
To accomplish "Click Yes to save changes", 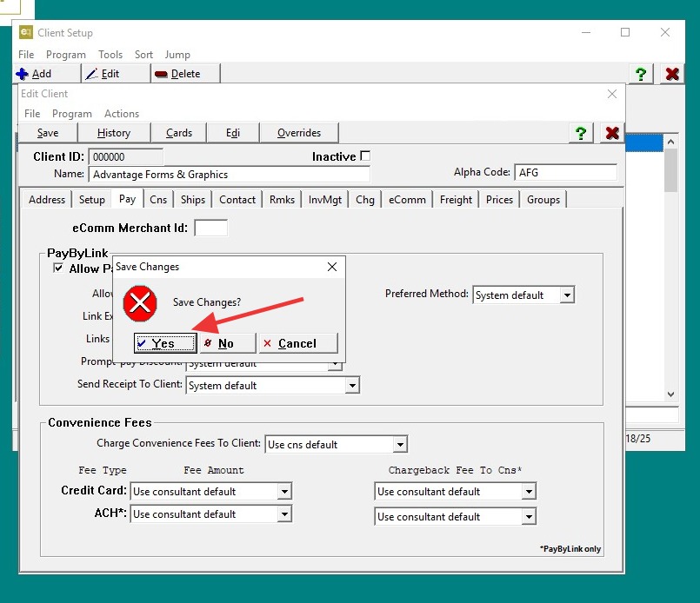I will [165, 343].
